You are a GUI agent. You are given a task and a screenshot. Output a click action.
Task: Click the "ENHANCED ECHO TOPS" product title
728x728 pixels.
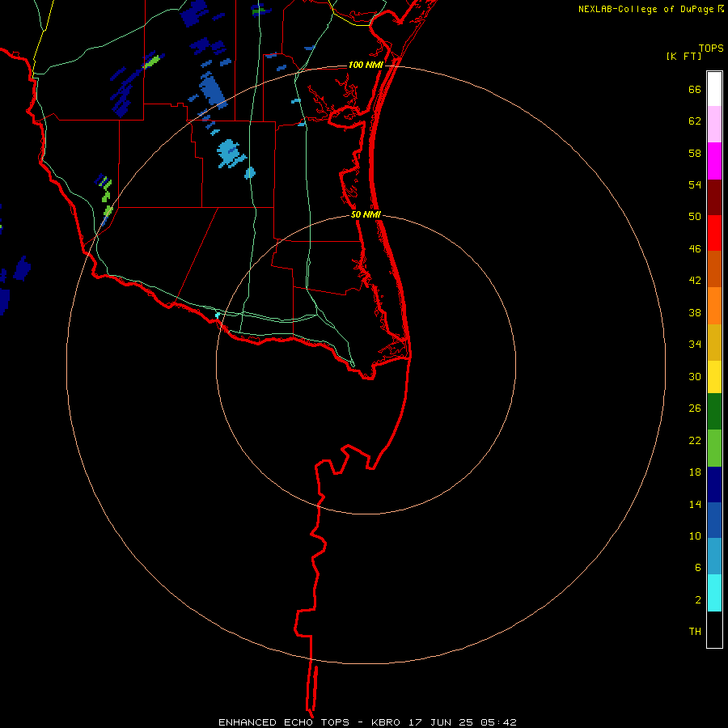click(x=284, y=722)
